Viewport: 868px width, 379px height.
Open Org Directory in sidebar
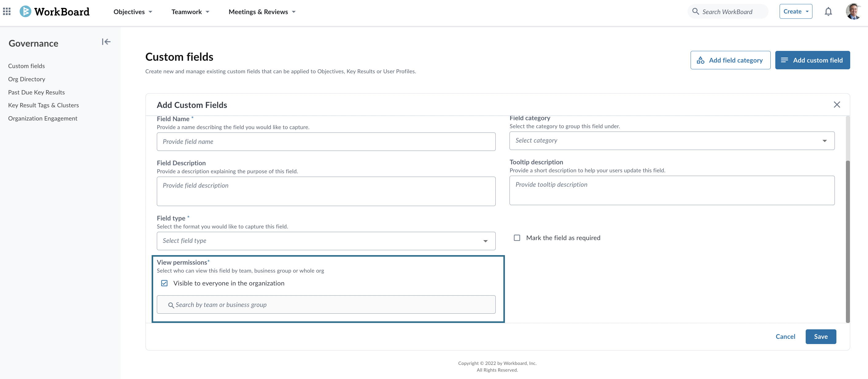[27, 79]
